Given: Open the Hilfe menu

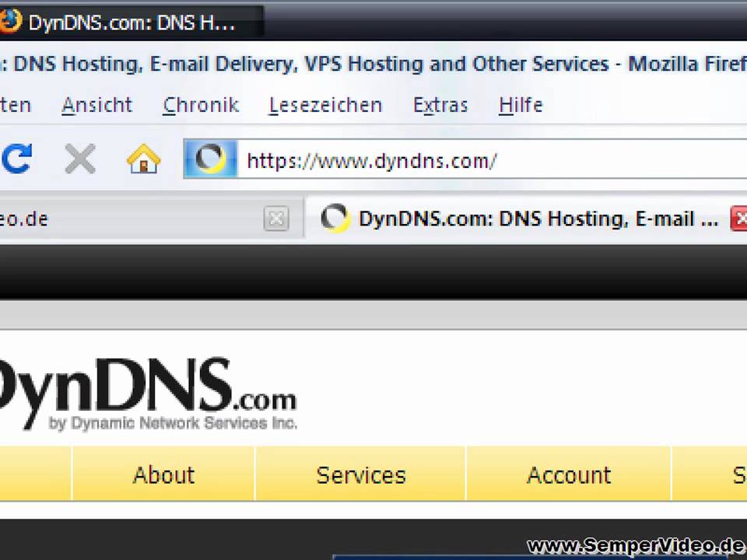Looking at the screenshot, I should 521,105.
